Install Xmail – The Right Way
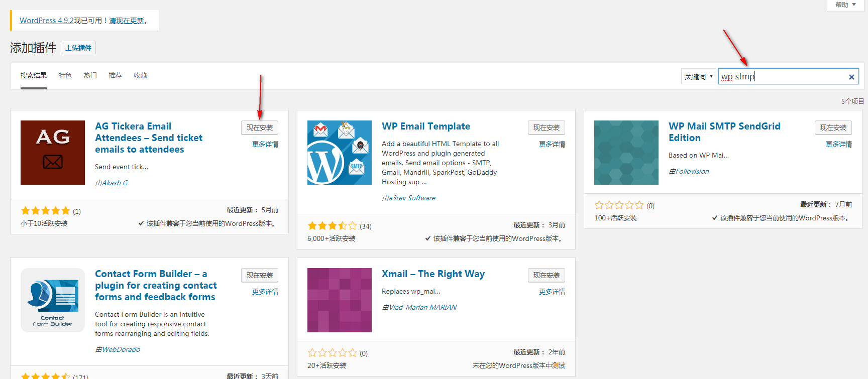Screen dimensions: 868x379 547,275
